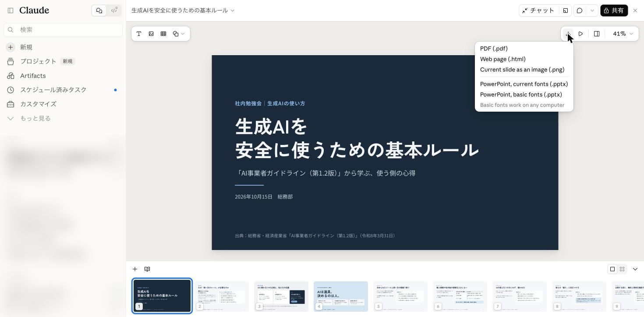The width and height of the screenshot is (644, 317).
Task: Choose PowerPoint, current fonts (.pptx)
Action: point(524,84)
